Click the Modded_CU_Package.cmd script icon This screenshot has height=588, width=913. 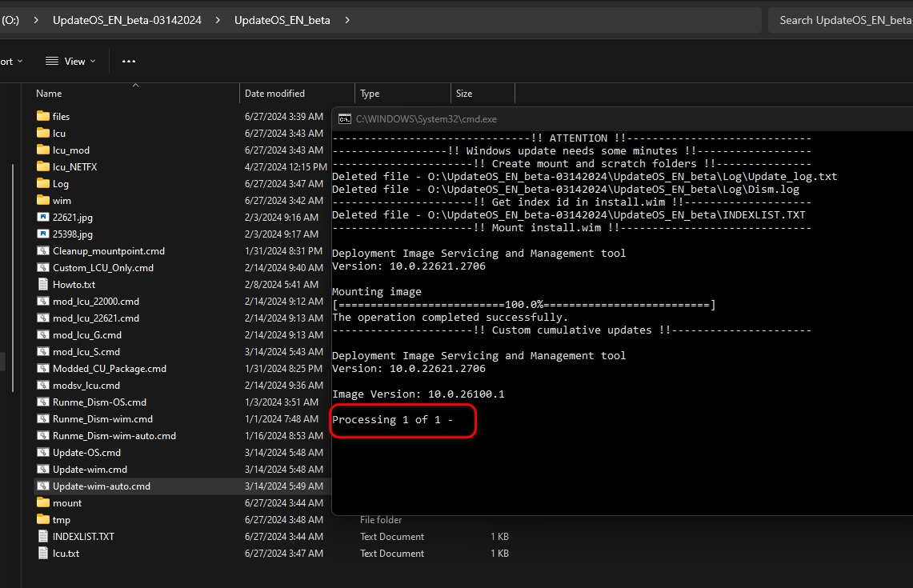pos(43,369)
